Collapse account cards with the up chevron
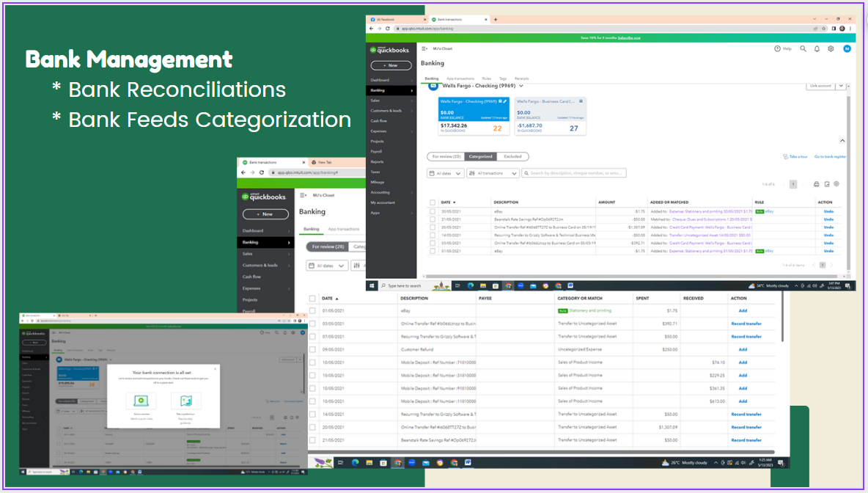Image resolution: width=868 pixels, height=493 pixels. click(x=842, y=141)
